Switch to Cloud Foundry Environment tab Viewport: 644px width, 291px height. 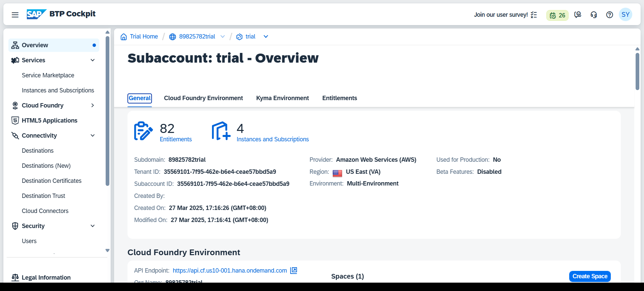(x=203, y=98)
